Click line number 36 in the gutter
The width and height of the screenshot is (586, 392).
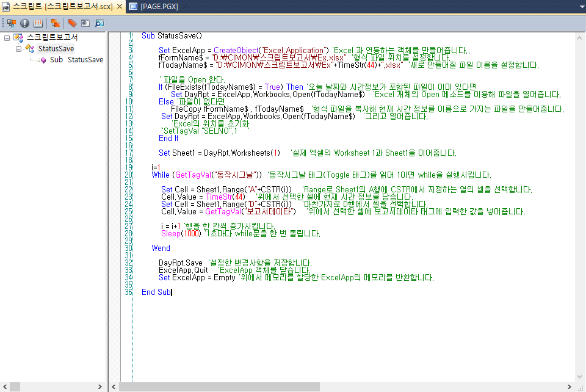(x=128, y=292)
